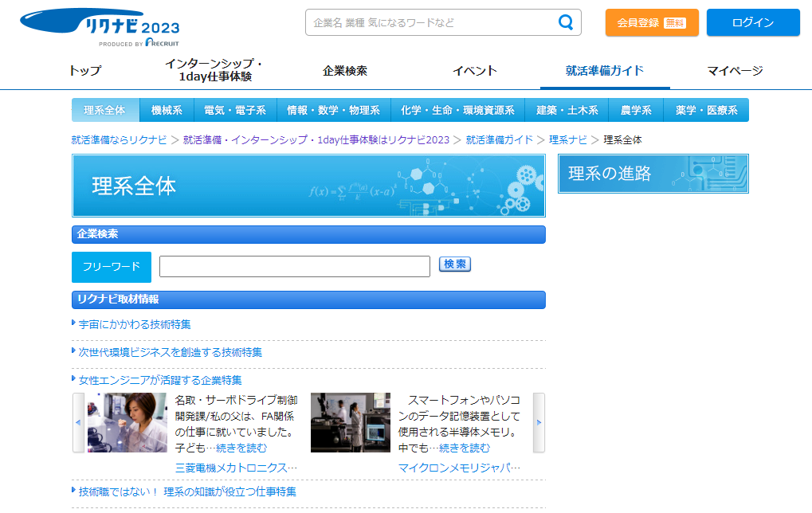
Task: Open 次世代環境ビジネスを創造する技術特集 link
Action: 171,353
